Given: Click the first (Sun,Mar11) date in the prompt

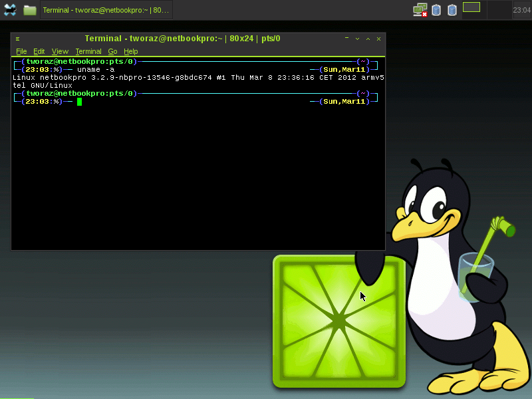Looking at the screenshot, I should coord(344,70).
